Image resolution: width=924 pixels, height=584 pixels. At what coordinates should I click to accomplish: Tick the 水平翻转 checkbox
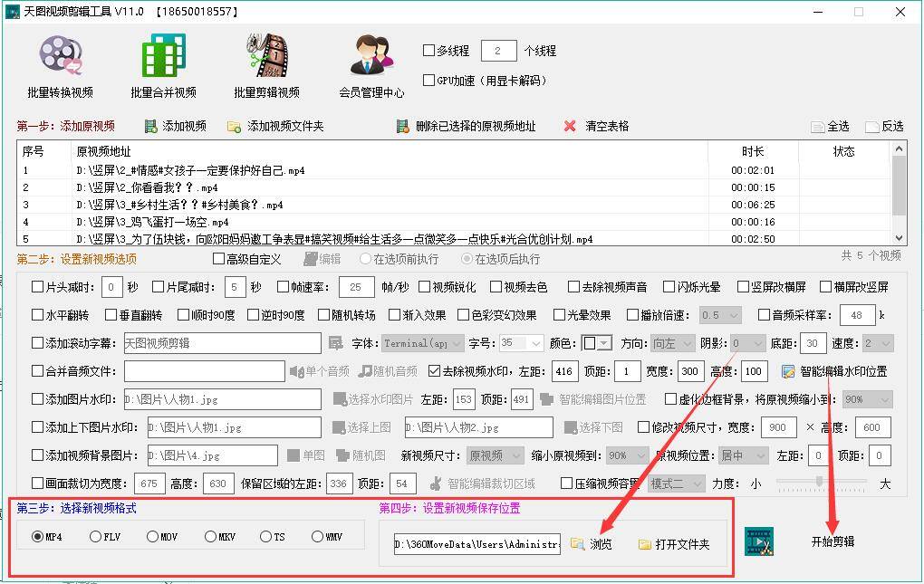click(37, 315)
